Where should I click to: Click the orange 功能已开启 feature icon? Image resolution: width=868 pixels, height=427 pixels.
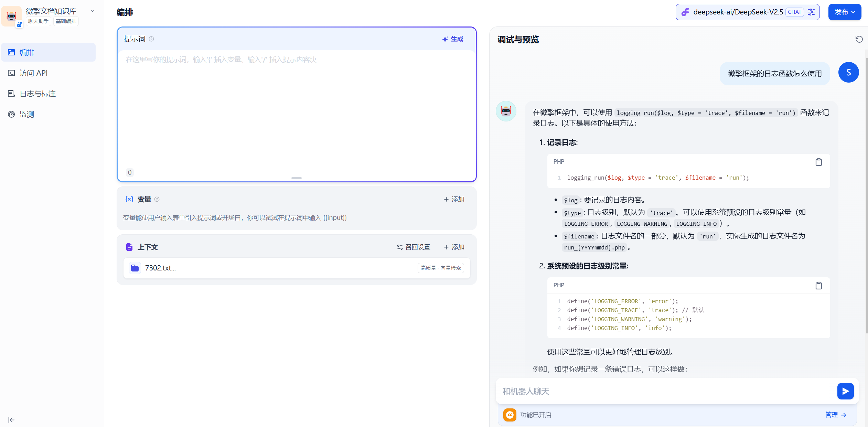(510, 415)
